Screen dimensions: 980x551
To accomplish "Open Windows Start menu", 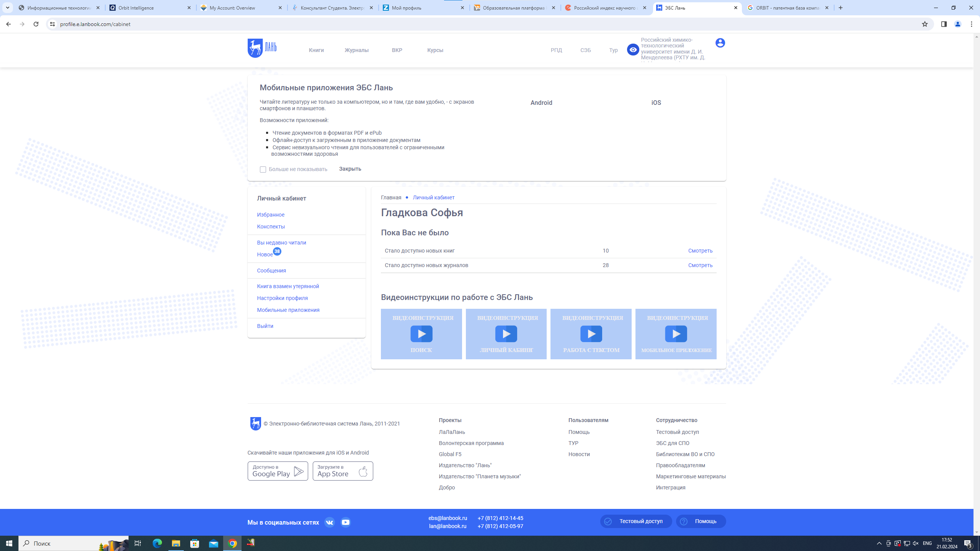I will [x=9, y=543].
